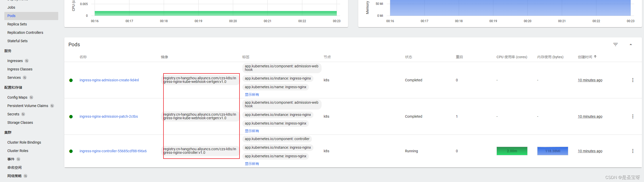The width and height of the screenshot is (644, 182).
Task: Open Secrets in the sidebar
Action: coord(13,114)
